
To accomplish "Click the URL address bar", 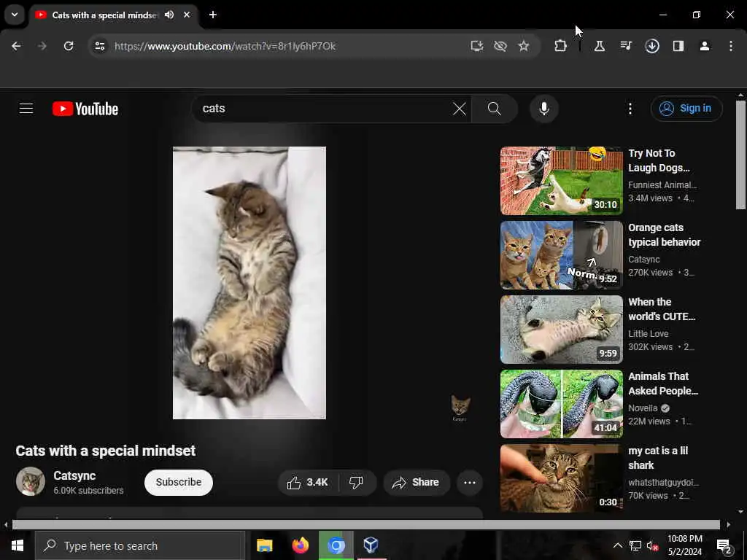I will click(x=286, y=46).
